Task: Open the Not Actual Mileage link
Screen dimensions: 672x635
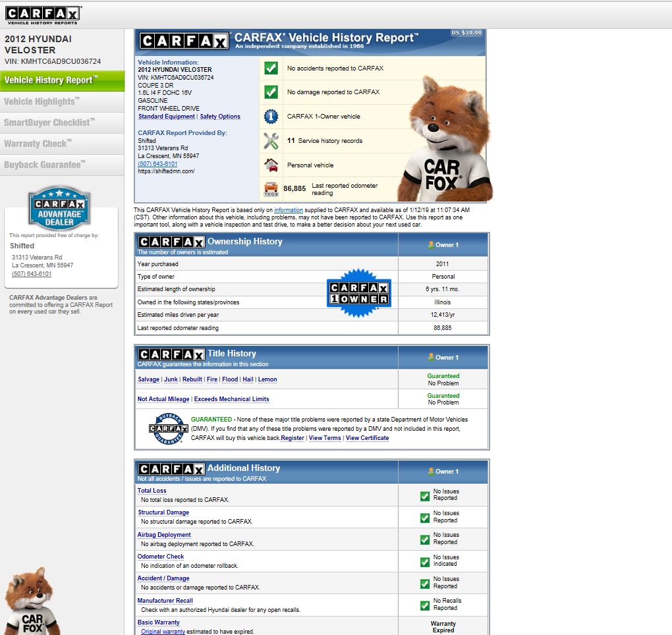Action: click(163, 399)
